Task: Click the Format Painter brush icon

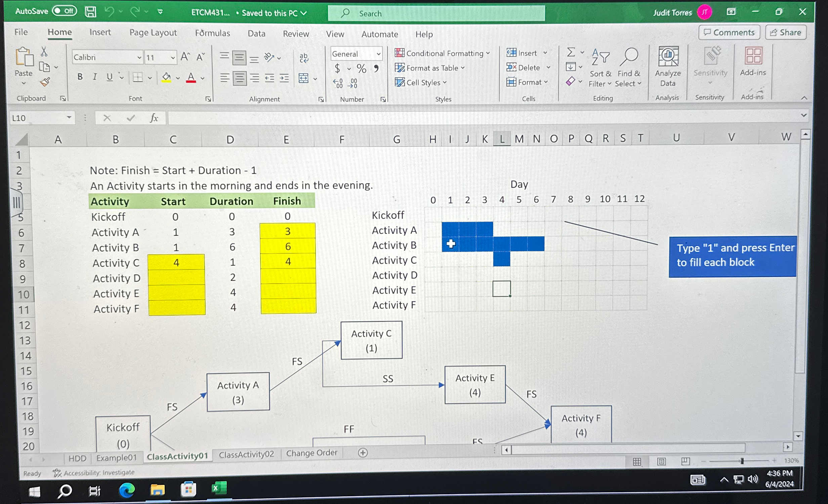Action: coord(45,82)
